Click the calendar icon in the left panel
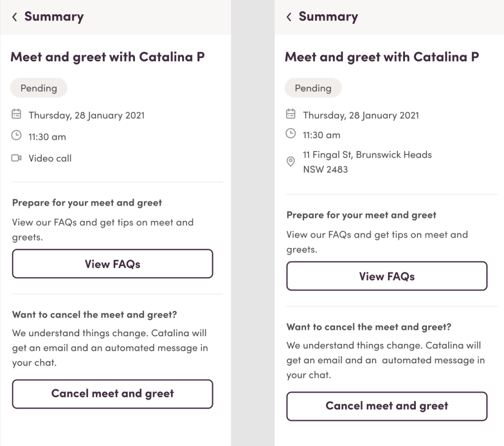 pyautogui.click(x=16, y=115)
